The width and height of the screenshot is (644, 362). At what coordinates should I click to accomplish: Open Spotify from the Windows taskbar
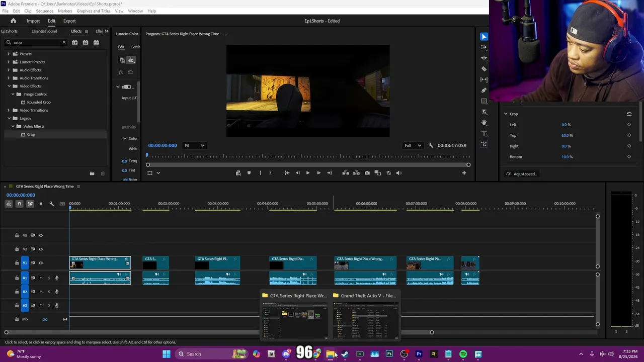[463, 354]
